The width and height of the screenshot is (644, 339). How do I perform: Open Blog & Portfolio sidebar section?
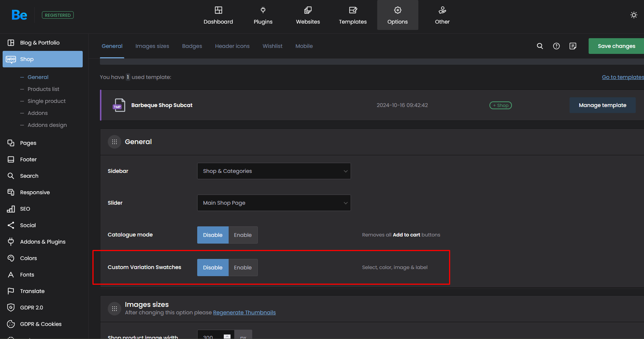43,43
